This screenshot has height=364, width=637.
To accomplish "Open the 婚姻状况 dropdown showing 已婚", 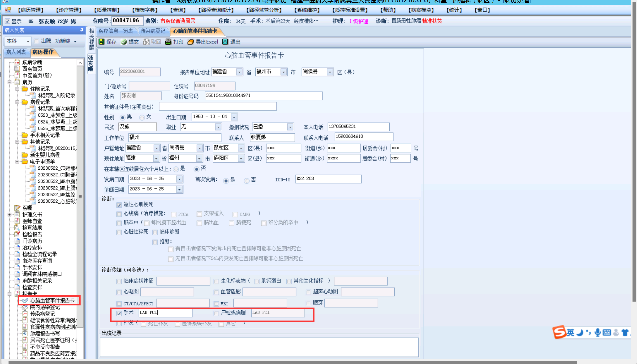I will [x=290, y=127].
